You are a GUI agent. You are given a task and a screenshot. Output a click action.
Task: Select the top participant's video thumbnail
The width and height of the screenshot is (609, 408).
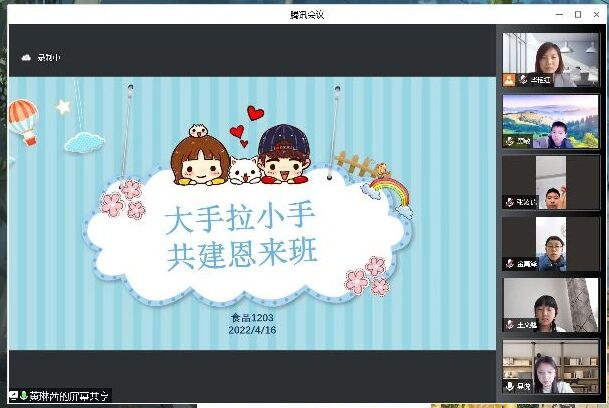click(x=551, y=59)
